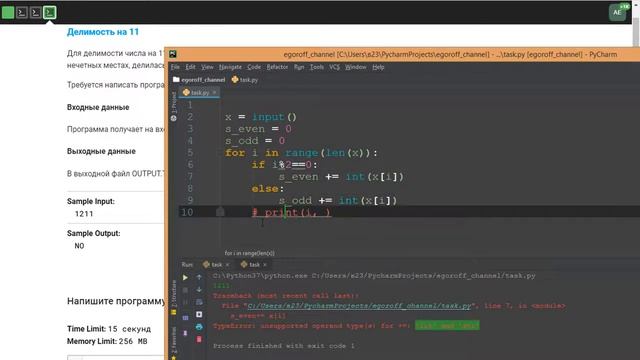Open the View menu
Screen dimensions: 640x360
pos(207,67)
